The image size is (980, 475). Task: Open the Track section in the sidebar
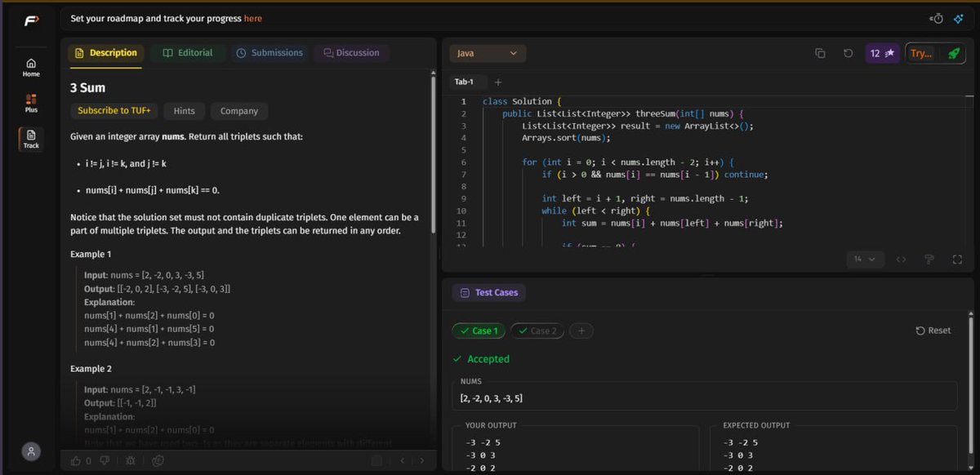[31, 139]
